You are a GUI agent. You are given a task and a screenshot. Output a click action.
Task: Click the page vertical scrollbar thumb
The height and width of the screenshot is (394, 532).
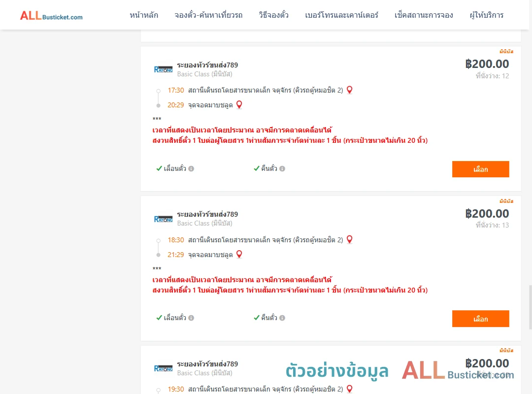(x=530, y=307)
